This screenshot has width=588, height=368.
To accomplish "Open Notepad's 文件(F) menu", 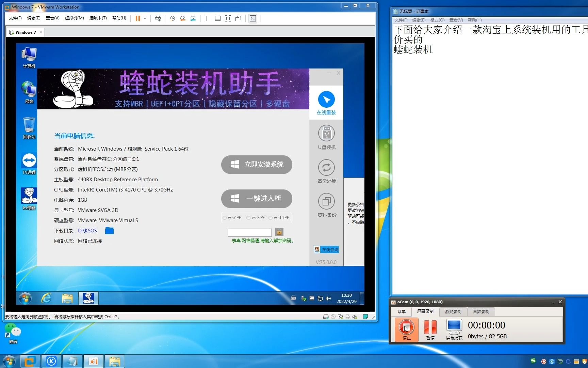I will click(x=401, y=20).
